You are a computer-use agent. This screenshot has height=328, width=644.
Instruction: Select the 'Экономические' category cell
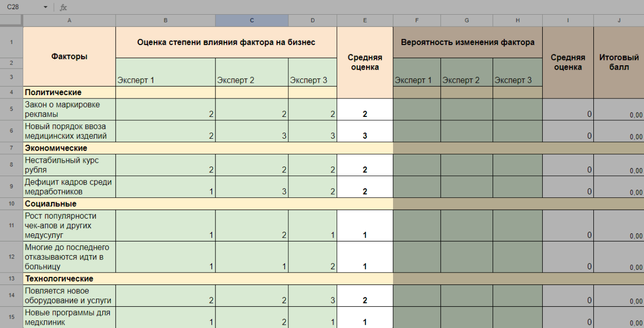(208, 148)
